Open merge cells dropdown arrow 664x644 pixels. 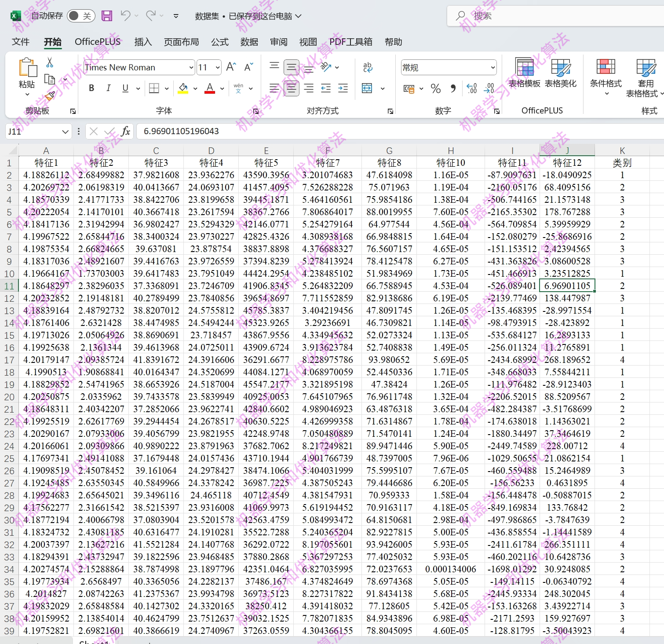click(383, 88)
